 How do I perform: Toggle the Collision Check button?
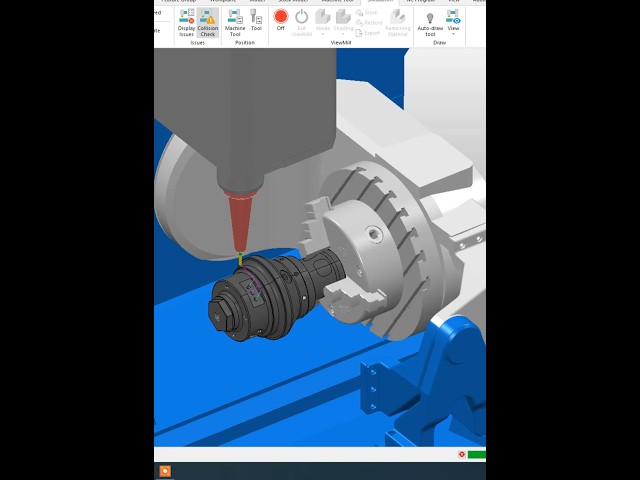[x=208, y=23]
